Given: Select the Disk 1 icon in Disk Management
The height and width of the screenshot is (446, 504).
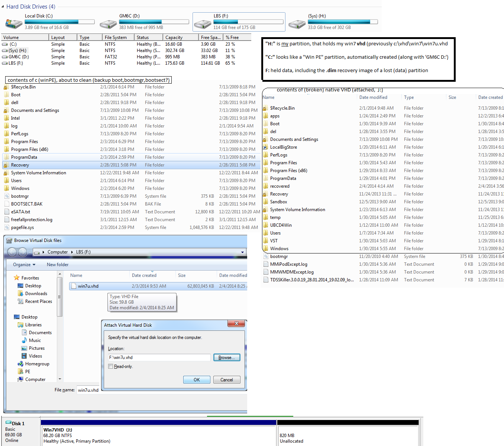Looking at the screenshot, I should [x=9, y=423].
